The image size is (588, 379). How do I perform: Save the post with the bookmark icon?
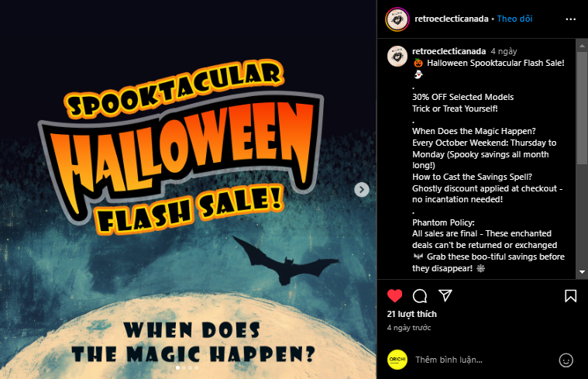(x=570, y=296)
